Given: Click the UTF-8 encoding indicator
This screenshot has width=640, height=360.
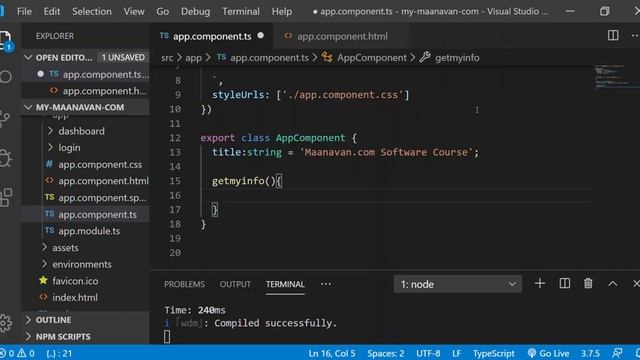Looking at the screenshot, I should [x=428, y=353].
